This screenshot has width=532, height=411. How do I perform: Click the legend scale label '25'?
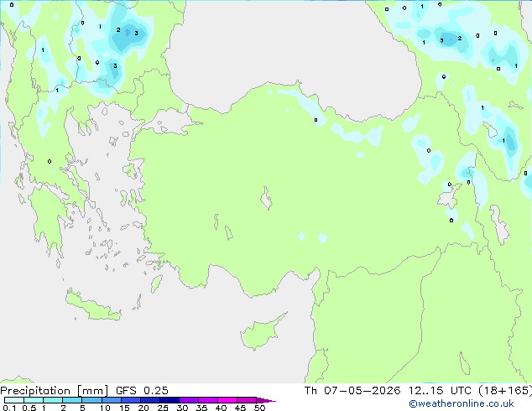(x=163, y=408)
